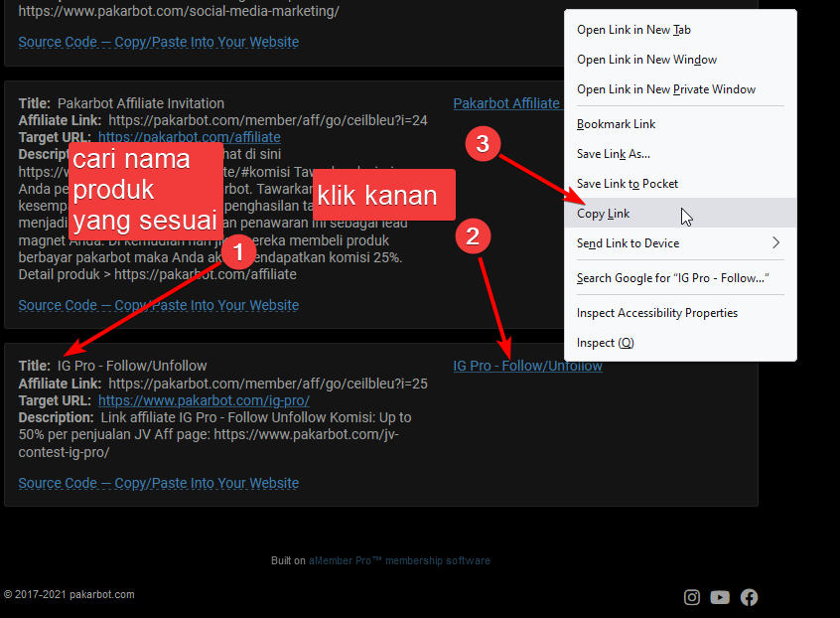Click the copyright text 2017-2021 pakarbot.com
This screenshot has height=618, width=840.
tap(70, 594)
